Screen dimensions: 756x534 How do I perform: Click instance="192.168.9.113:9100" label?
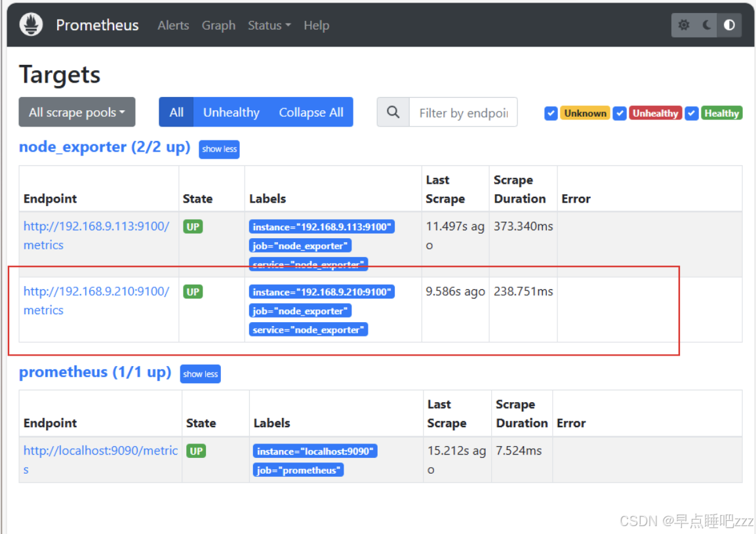coord(321,227)
